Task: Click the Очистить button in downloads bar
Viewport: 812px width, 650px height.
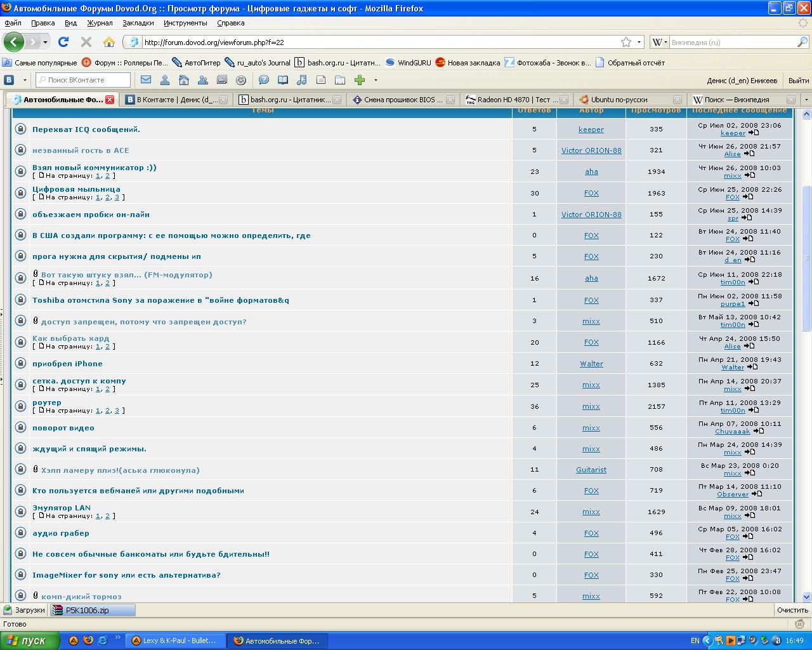Action: point(792,610)
